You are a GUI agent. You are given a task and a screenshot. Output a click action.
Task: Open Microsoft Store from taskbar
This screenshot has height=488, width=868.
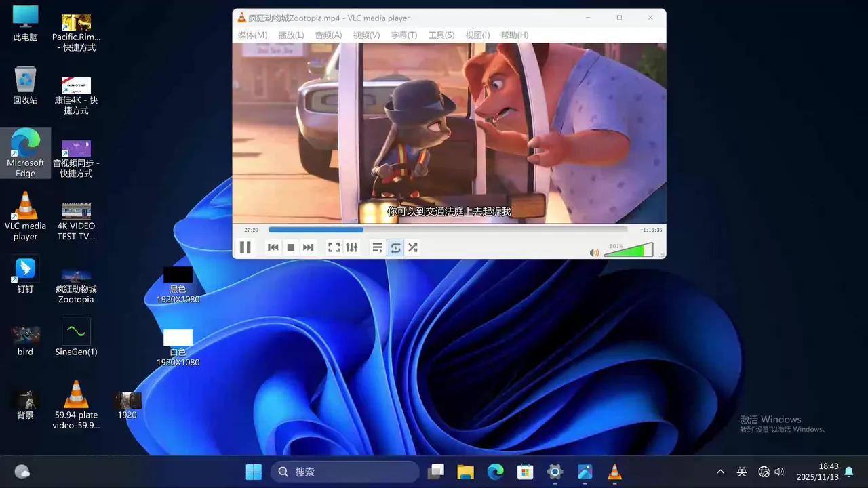(x=525, y=472)
